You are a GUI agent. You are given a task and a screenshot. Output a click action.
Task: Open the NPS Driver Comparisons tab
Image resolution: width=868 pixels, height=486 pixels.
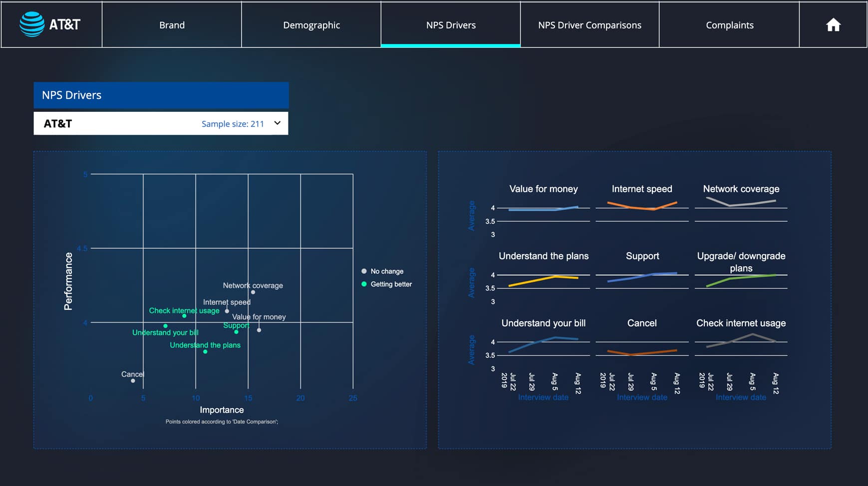pyautogui.click(x=589, y=25)
